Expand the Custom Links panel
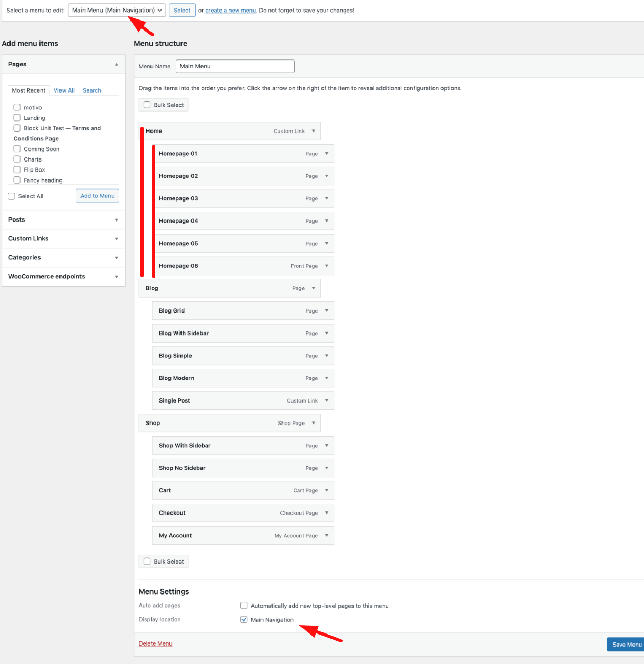This screenshot has height=664, width=644. pyautogui.click(x=64, y=239)
